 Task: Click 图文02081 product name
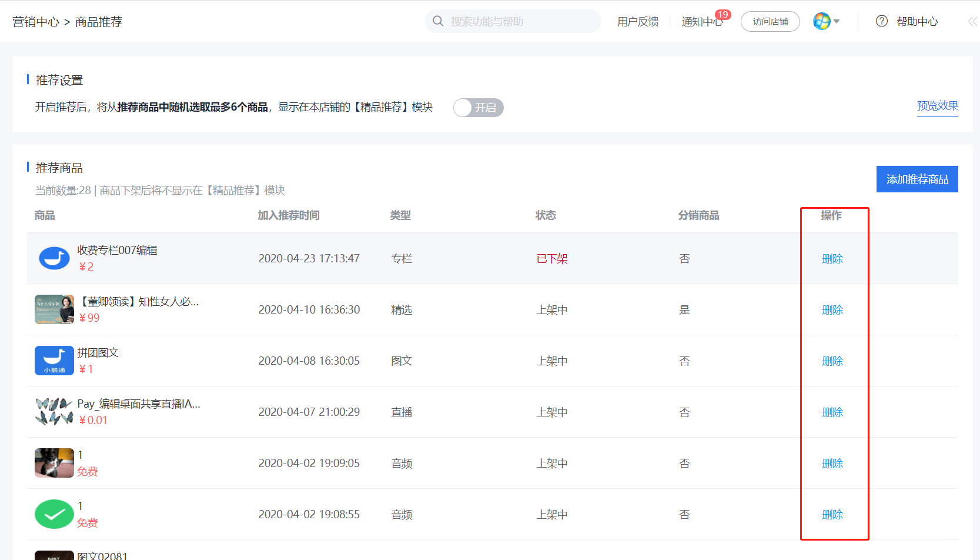(102, 555)
